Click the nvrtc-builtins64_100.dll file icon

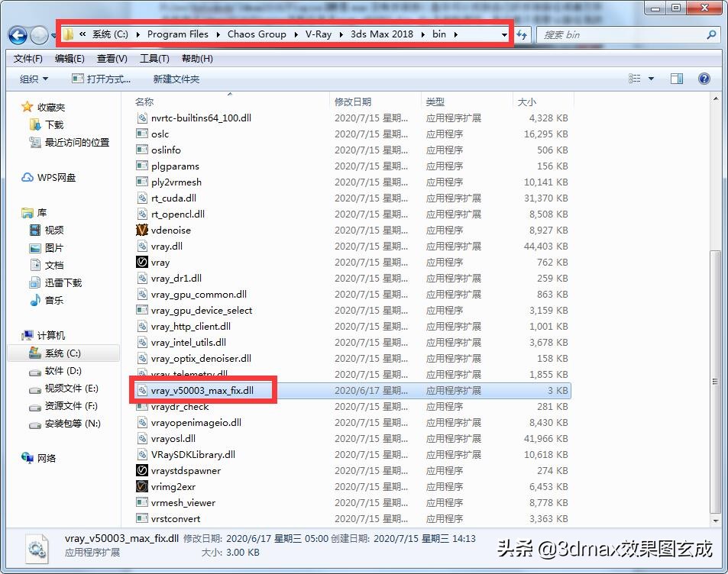tap(141, 118)
